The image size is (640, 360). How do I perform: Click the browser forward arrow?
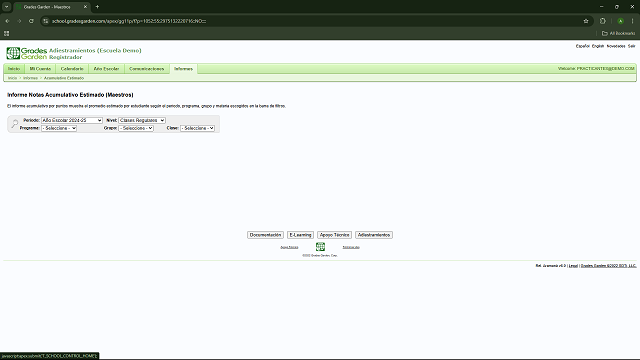coord(19,21)
